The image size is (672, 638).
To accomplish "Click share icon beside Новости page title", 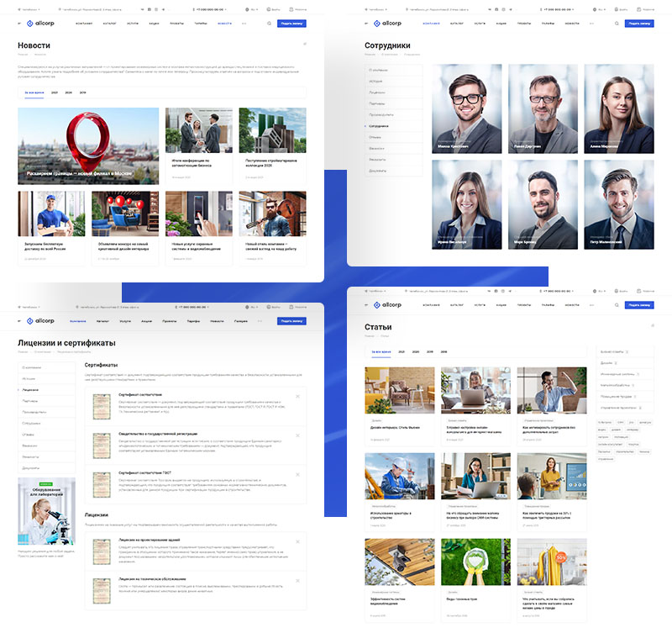I will point(305,44).
